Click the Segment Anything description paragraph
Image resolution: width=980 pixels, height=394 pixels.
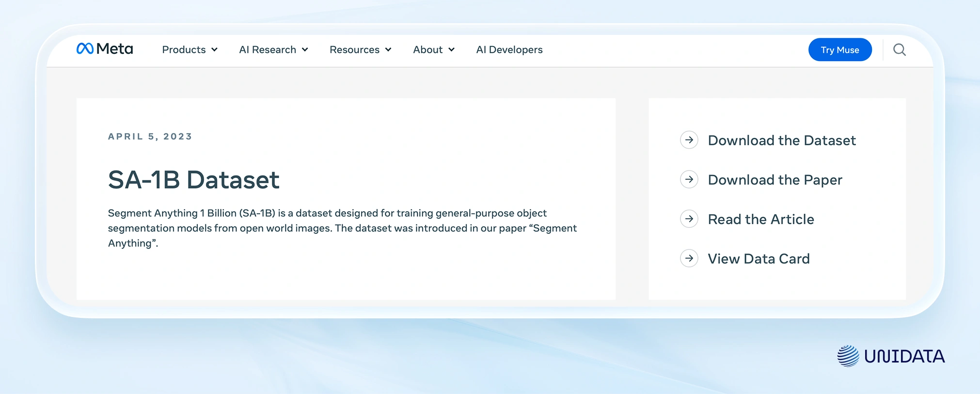[342, 228]
